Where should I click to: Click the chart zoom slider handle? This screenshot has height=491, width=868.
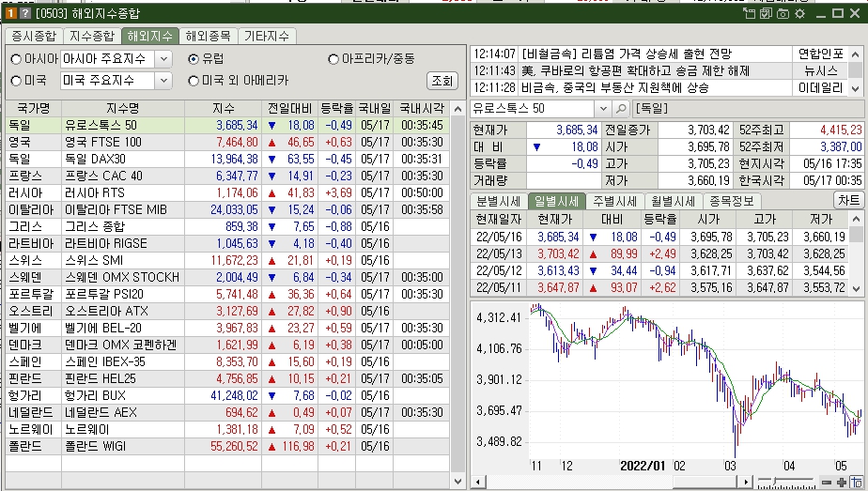point(775,482)
